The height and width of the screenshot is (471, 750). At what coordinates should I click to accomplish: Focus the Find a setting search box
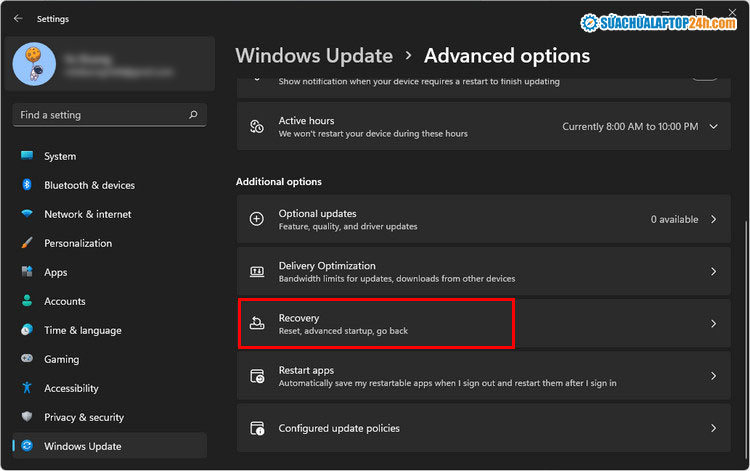pyautogui.click(x=110, y=115)
